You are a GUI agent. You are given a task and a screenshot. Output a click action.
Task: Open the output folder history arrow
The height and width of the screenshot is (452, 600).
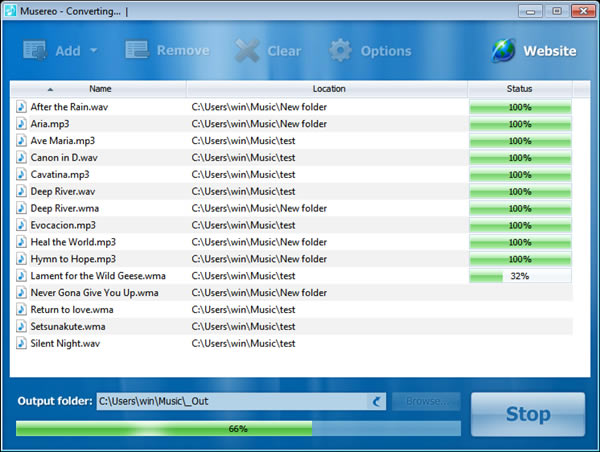(x=376, y=402)
